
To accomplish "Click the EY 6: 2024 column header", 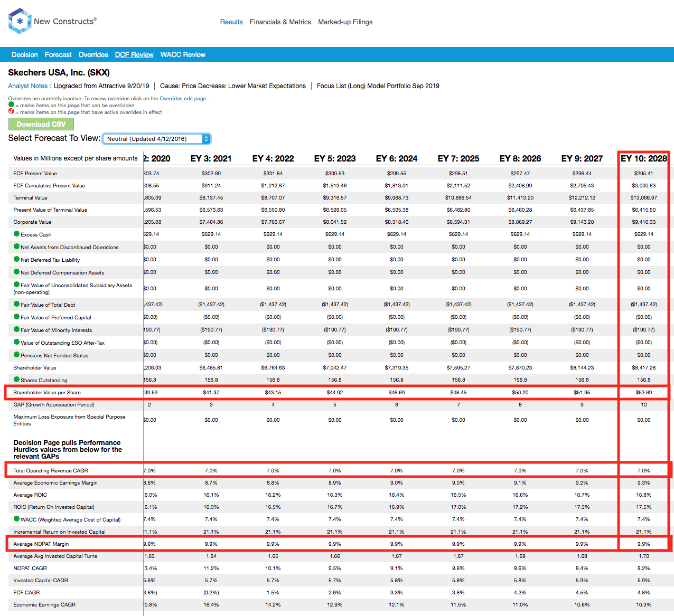I will 397,158.
